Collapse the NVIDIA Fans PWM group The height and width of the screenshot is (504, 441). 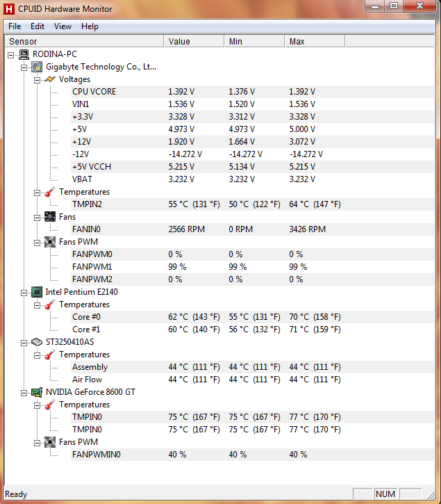point(38,444)
